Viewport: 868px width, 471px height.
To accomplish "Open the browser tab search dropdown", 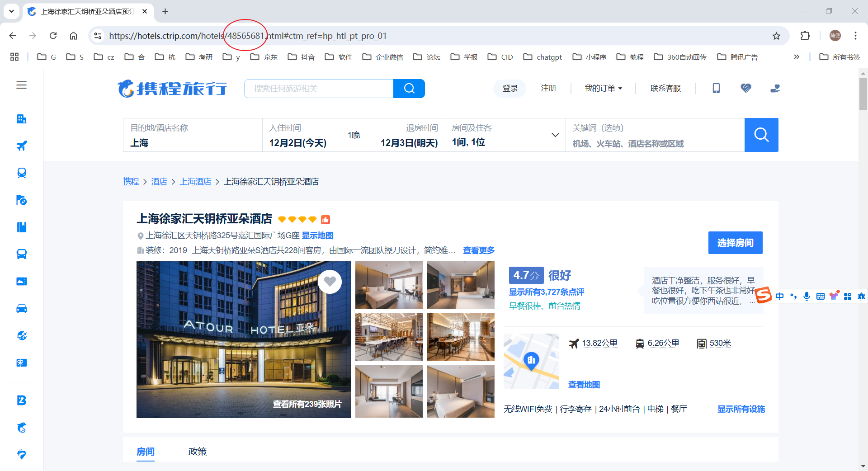I will (11, 11).
